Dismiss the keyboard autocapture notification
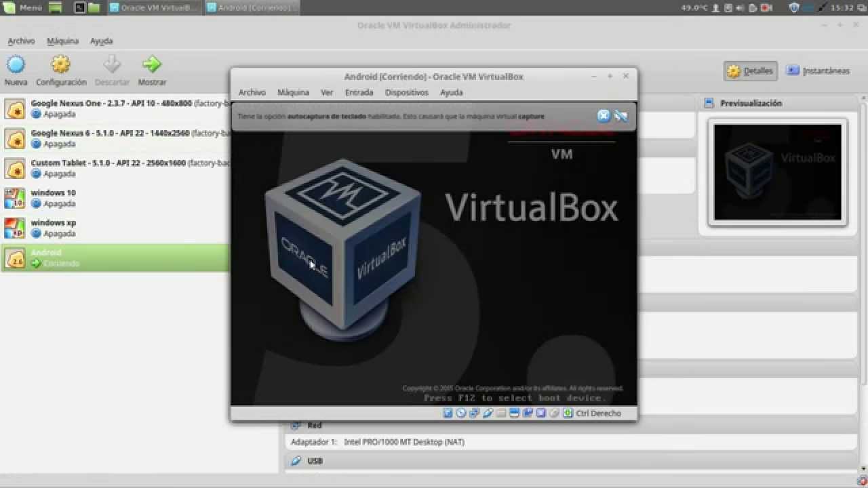The image size is (868, 488). [x=603, y=116]
